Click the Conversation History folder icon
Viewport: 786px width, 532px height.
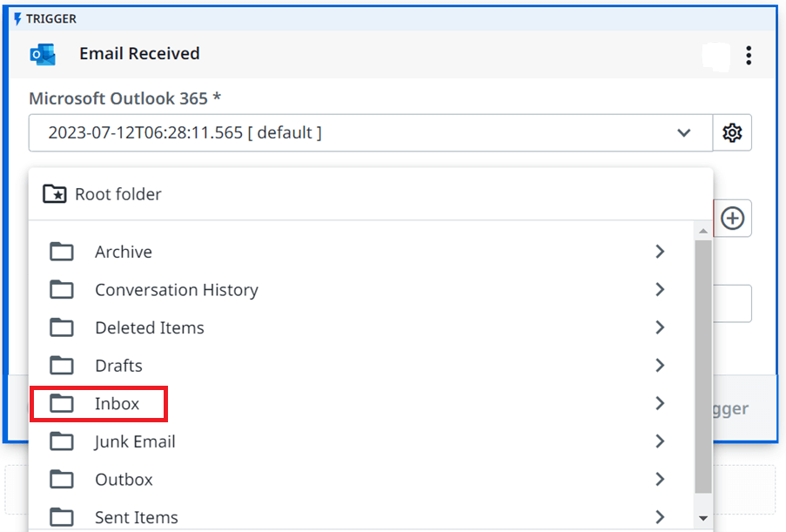click(x=62, y=290)
